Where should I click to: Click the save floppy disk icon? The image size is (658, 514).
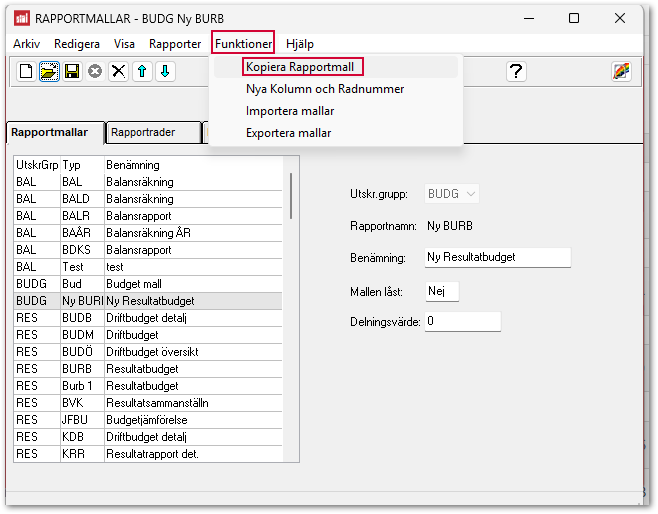click(72, 71)
